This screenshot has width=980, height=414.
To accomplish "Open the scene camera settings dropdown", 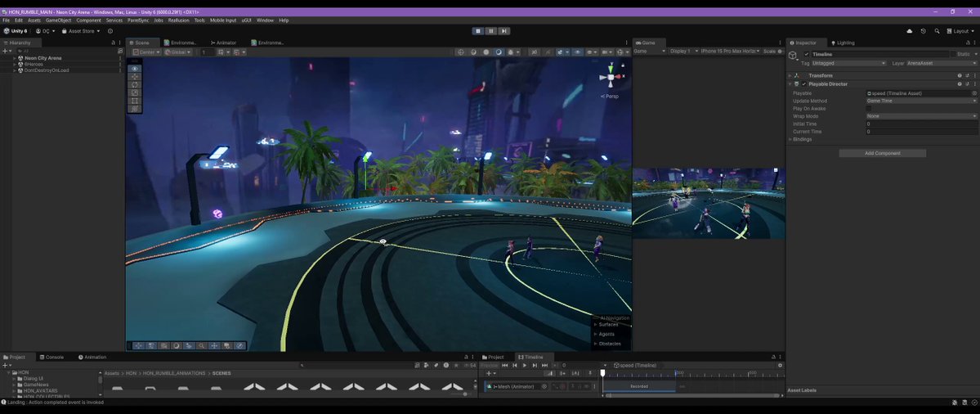I will point(606,52).
